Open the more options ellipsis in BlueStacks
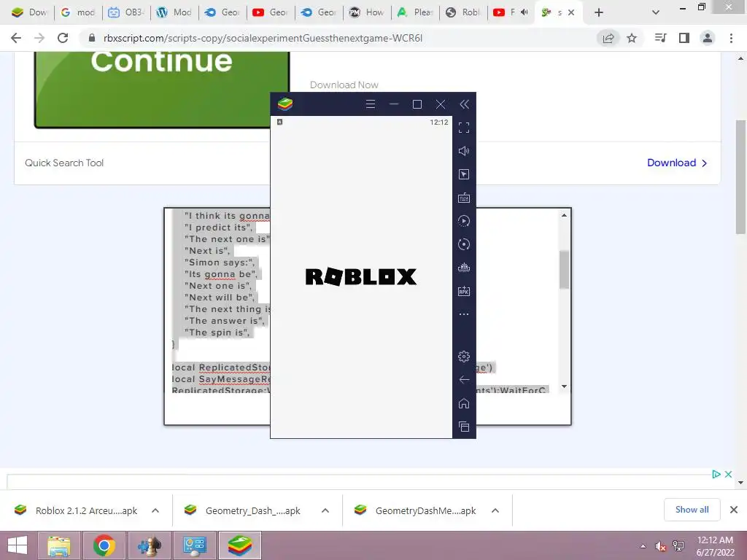 click(x=463, y=314)
